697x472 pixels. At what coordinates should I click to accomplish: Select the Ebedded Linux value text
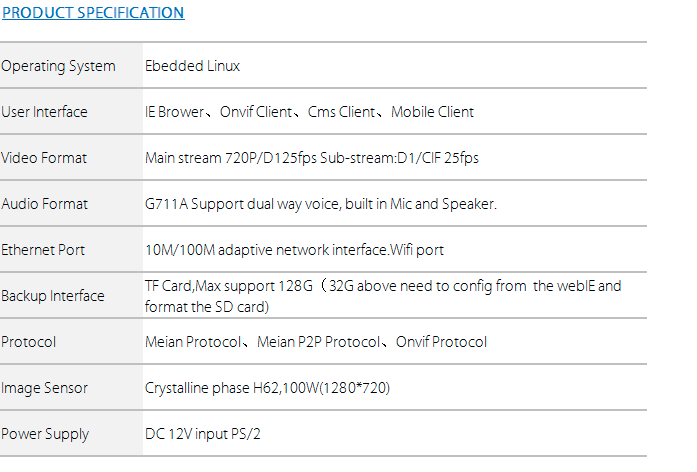(192, 66)
